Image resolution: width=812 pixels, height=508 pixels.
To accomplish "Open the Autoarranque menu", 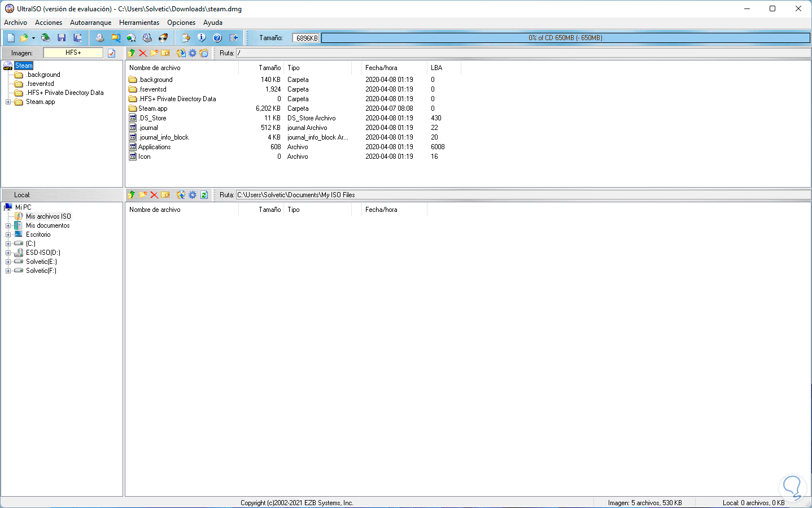I will point(90,23).
